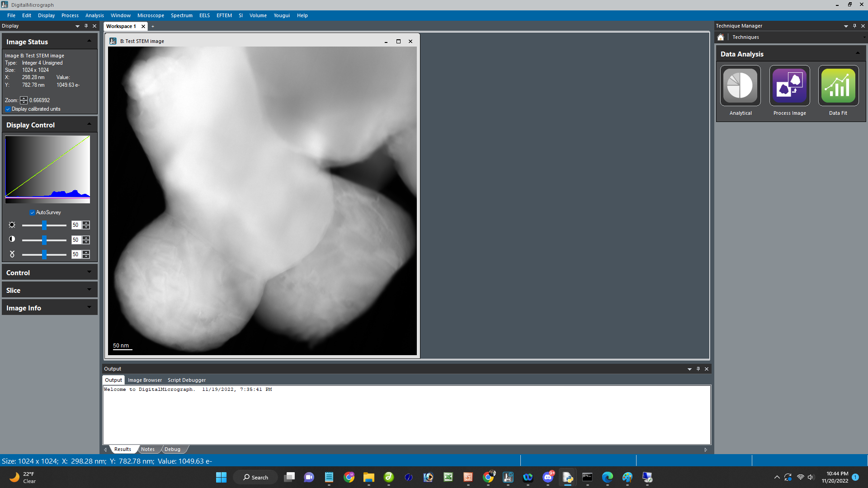Click the Technique Manager home icon
868x488 pixels.
pos(722,37)
